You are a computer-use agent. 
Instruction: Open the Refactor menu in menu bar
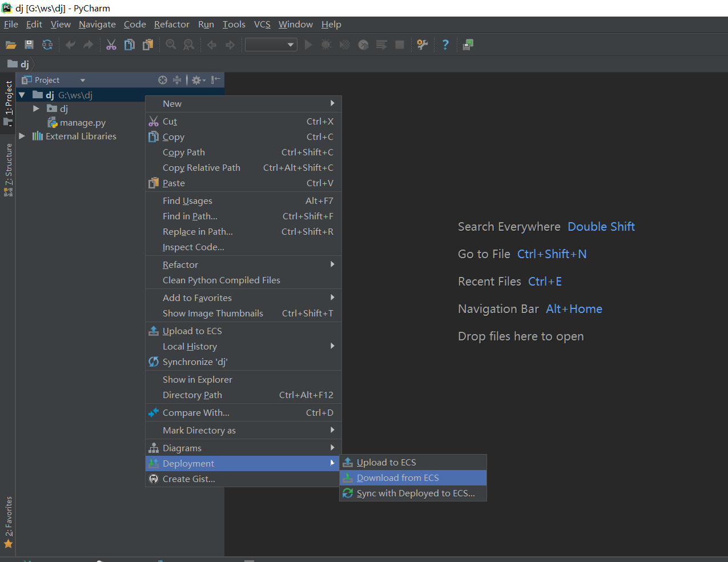coord(171,24)
